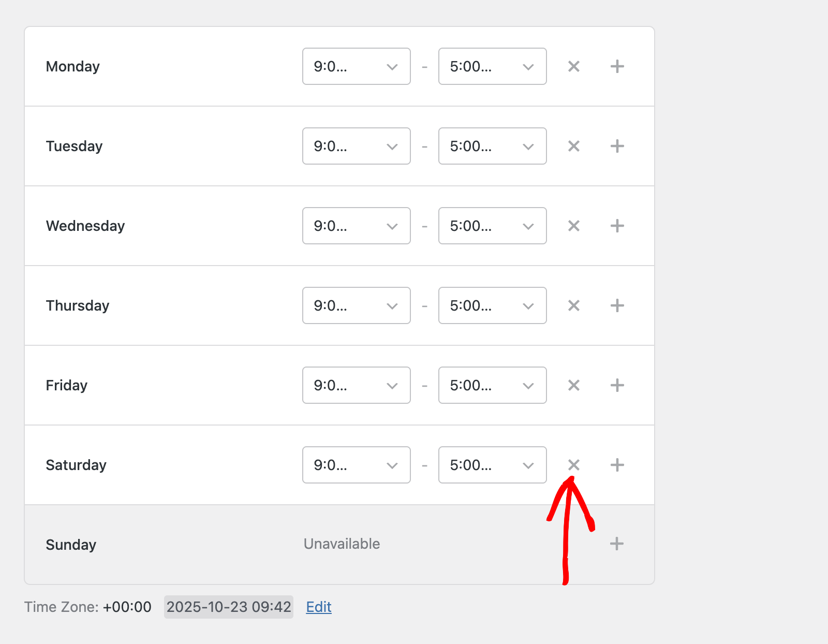Open Saturday's start time selector

click(x=356, y=465)
